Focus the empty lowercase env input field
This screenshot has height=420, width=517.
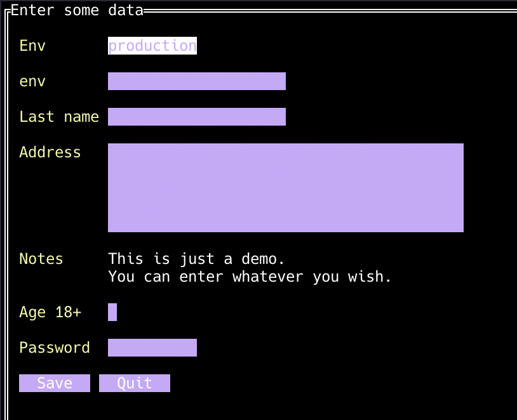coord(197,81)
